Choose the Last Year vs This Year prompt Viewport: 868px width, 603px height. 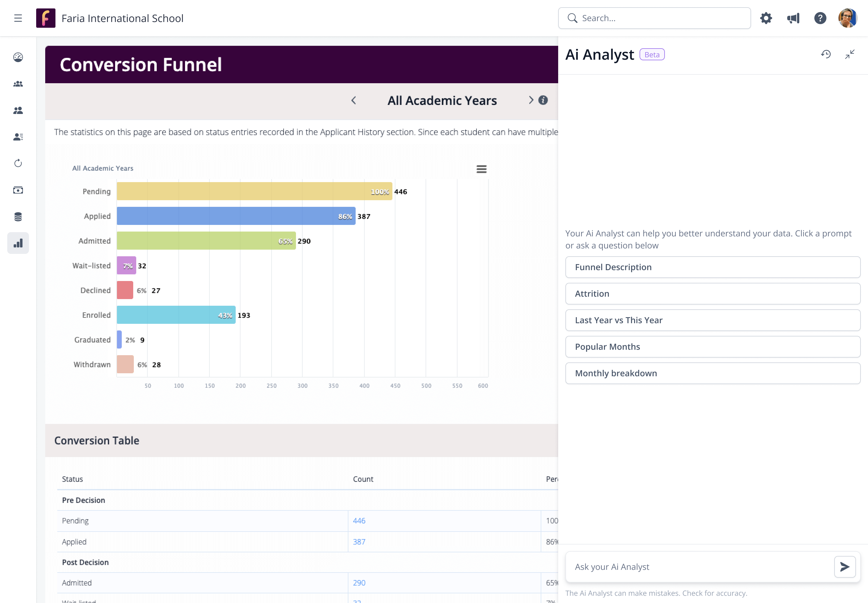712,320
